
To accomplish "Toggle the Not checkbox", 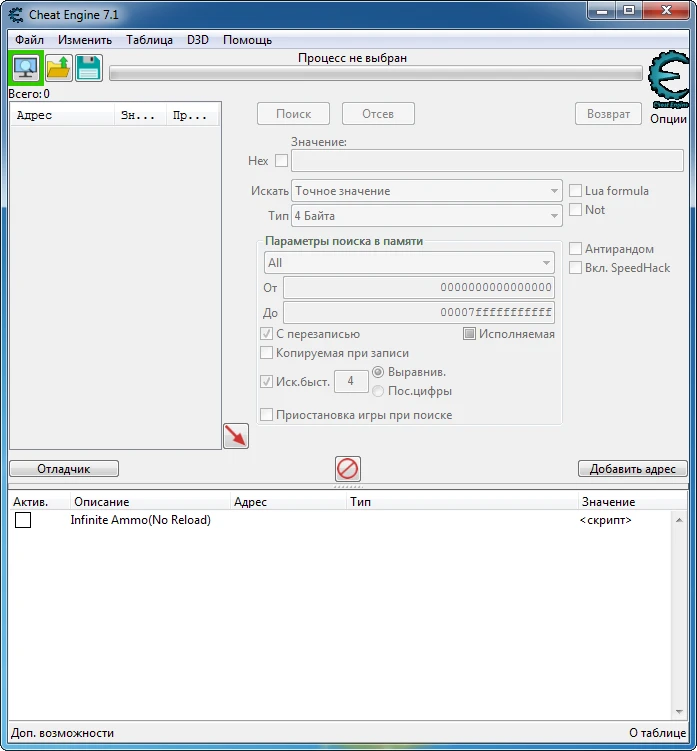I will point(575,210).
